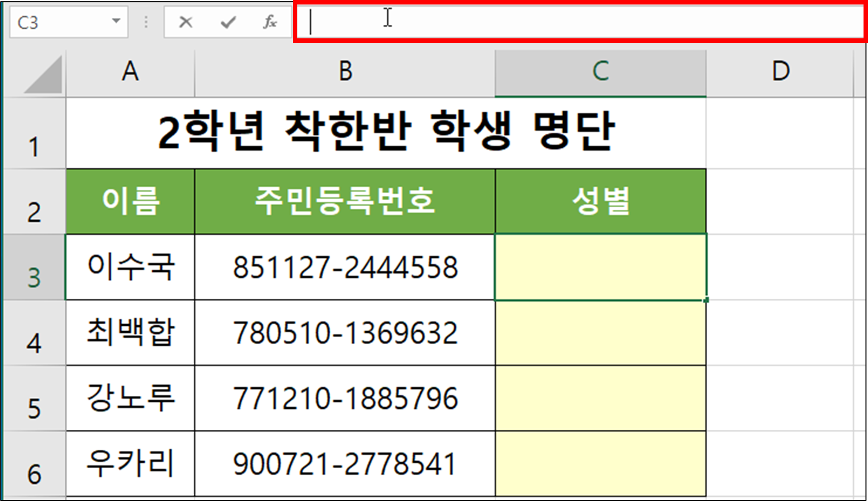
Task: Open the Name Box dropdown arrow
Action: (x=116, y=21)
